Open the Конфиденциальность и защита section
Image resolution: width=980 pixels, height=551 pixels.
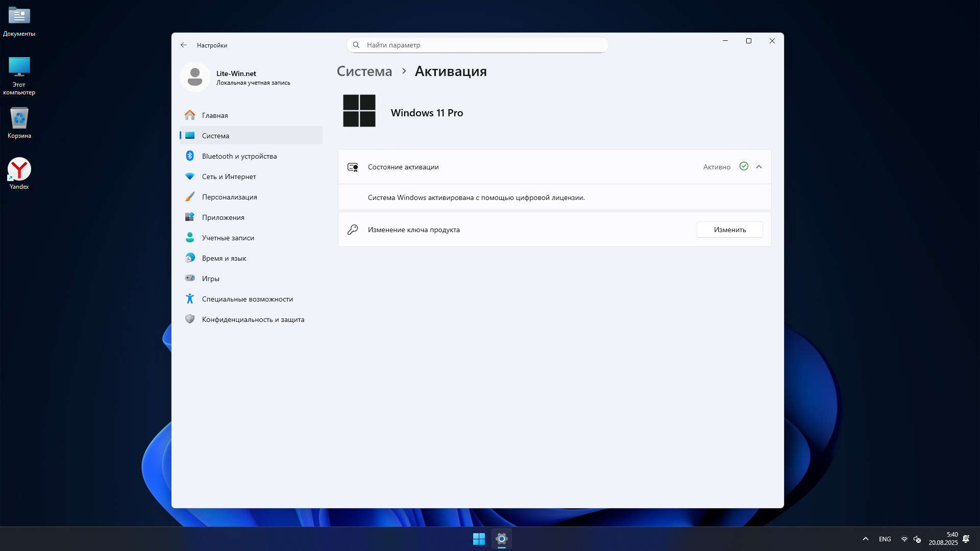coord(253,319)
